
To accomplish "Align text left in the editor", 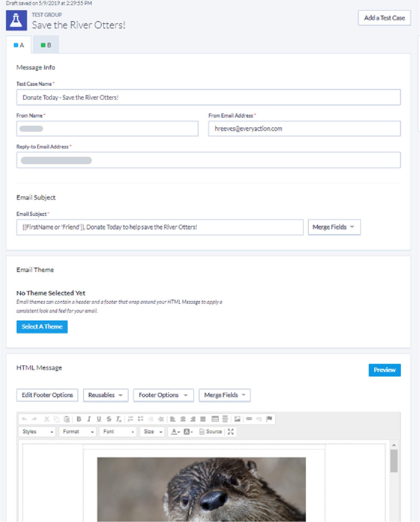I will point(173,419).
